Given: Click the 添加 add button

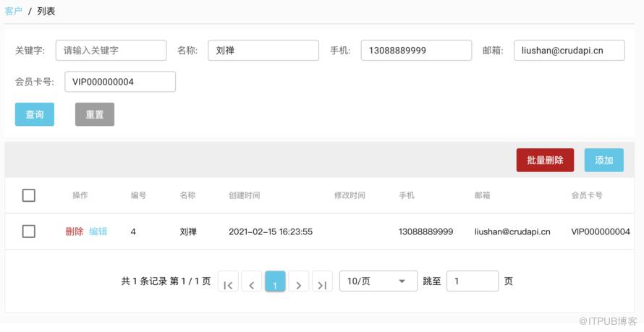Looking at the screenshot, I should click(x=603, y=160).
